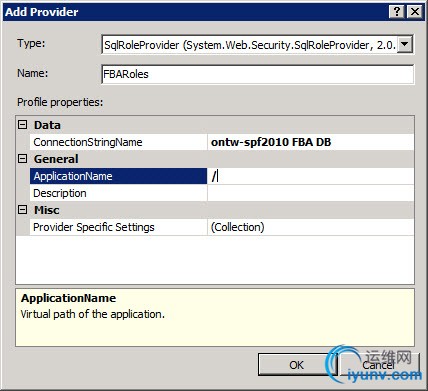Select the Description property label
Viewport: 428px width, 391px height.
pyautogui.click(x=118, y=193)
